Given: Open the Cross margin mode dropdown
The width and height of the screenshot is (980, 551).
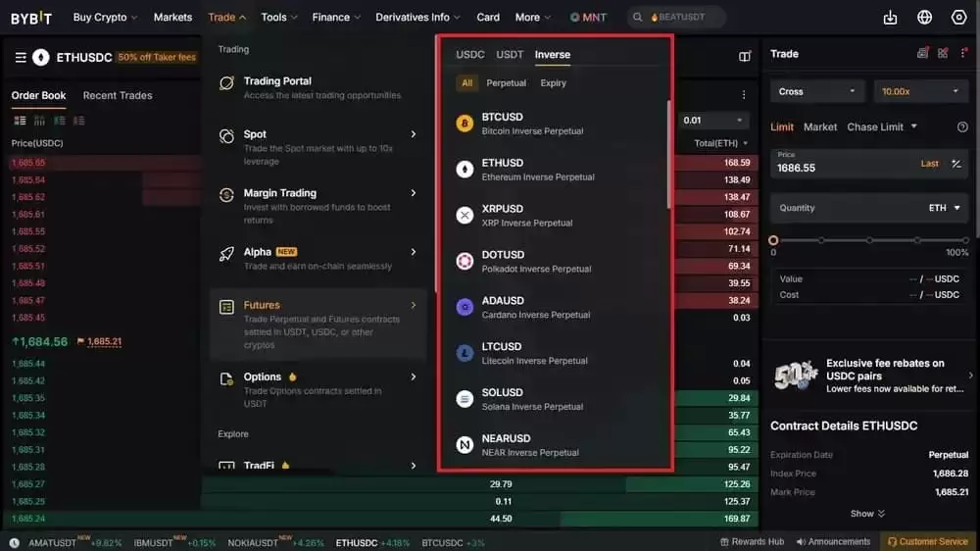Looking at the screenshot, I should 817,91.
